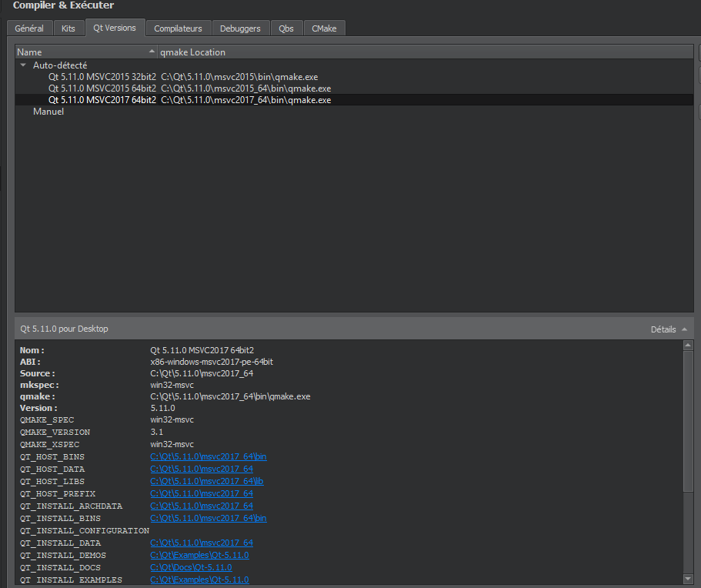Open the QT_INSTALL_DATA path link
Screen dimensions: 701x588
pos(202,543)
